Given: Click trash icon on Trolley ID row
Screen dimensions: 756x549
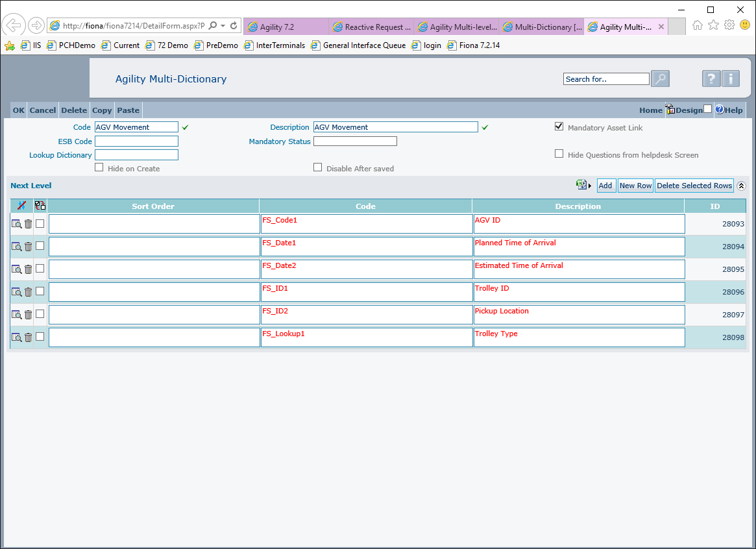Looking at the screenshot, I should coord(28,292).
